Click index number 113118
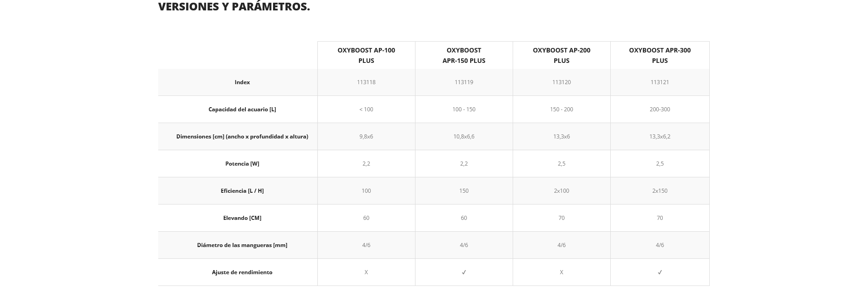Image resolution: width=868 pixels, height=295 pixels. [366, 82]
